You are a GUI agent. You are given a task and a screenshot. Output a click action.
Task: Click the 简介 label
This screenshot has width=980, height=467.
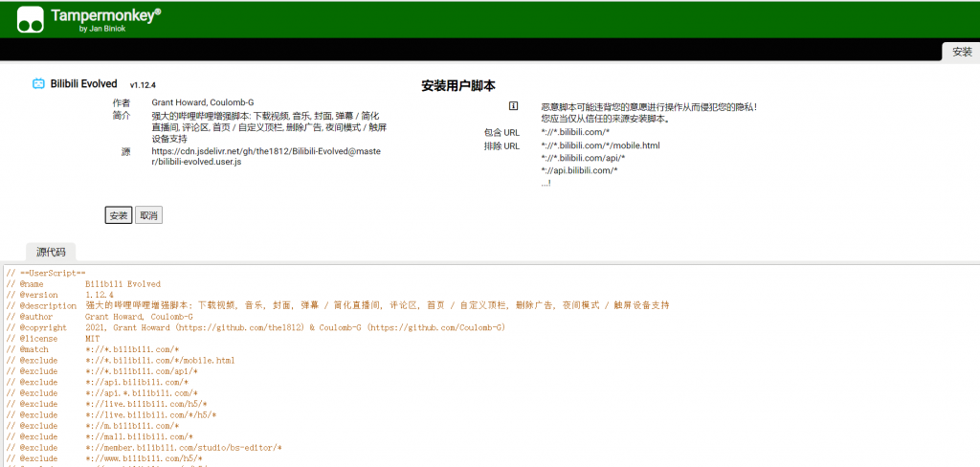(x=122, y=116)
